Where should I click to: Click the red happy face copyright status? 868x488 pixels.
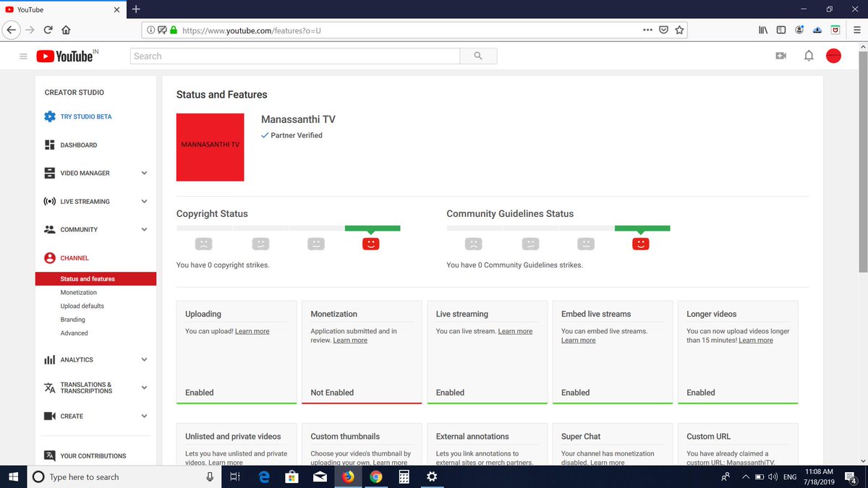370,244
